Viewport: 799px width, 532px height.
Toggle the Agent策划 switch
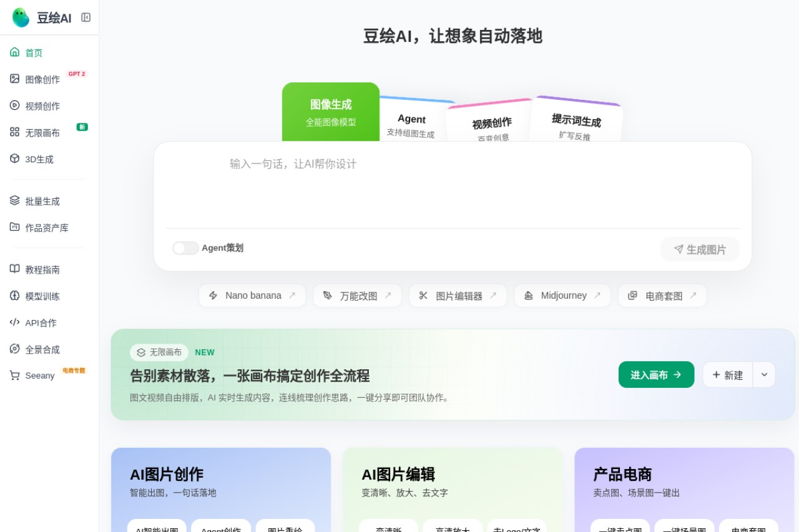[x=185, y=248]
